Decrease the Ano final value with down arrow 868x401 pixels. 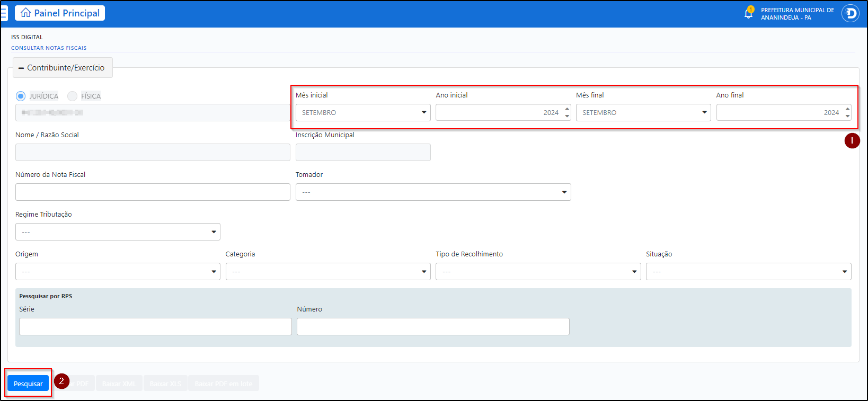847,116
